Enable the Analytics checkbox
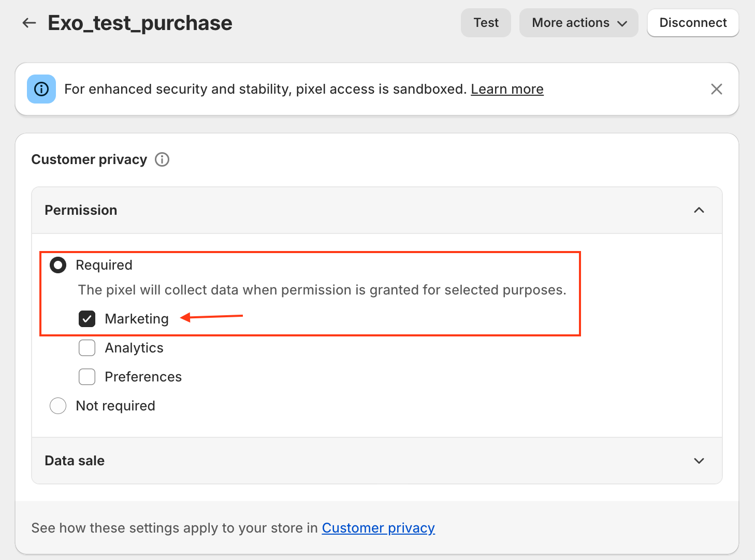The image size is (755, 560). 87,348
